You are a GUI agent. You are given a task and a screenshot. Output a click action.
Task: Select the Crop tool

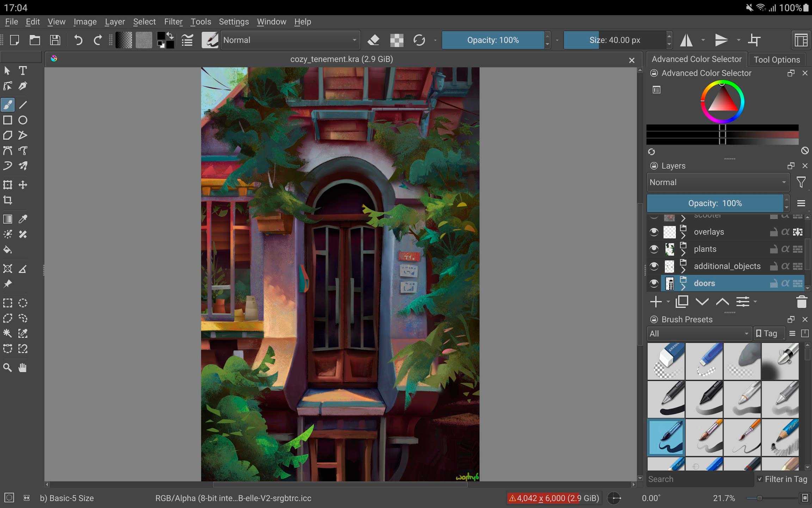(7, 200)
